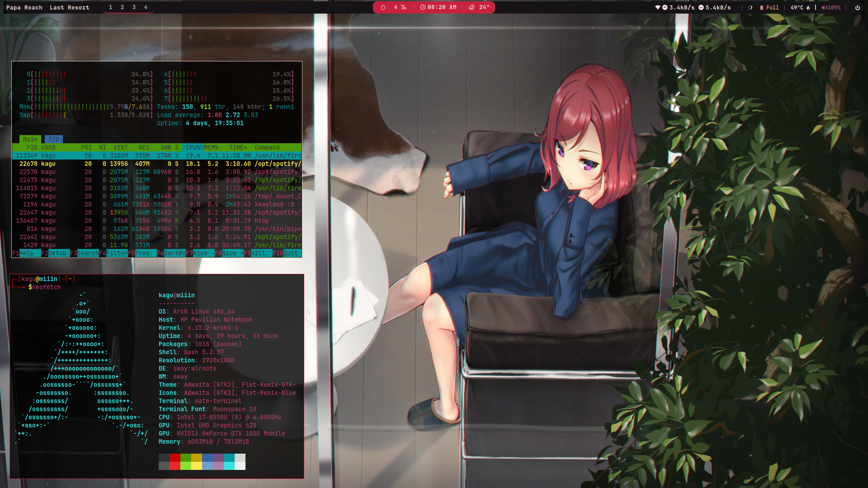Click the dark blue swatch in neofetch palette
Image resolution: width=868 pixels, height=488 pixels.
click(208, 458)
